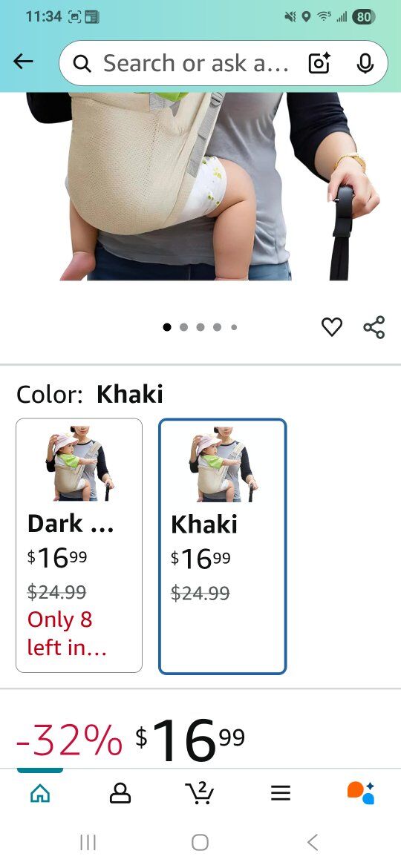Select the Khaki color option card
The image size is (401, 868).
[x=223, y=546]
